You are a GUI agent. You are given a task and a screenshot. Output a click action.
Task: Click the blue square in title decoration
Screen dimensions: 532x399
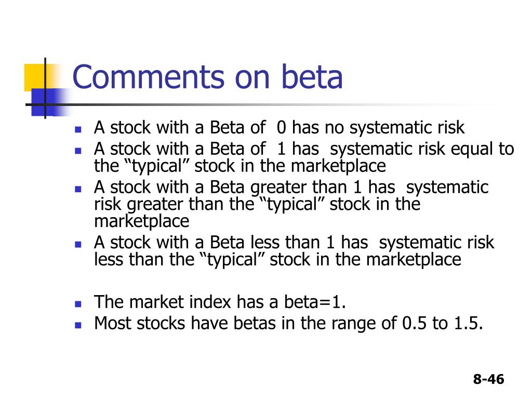point(44,102)
